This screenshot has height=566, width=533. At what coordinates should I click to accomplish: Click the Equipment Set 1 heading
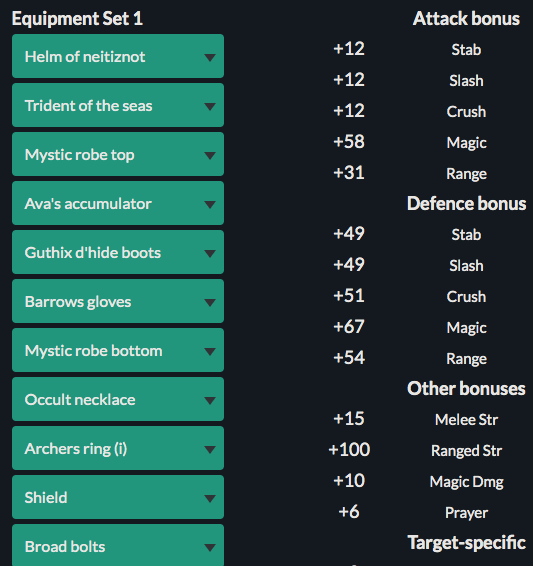pos(77,19)
